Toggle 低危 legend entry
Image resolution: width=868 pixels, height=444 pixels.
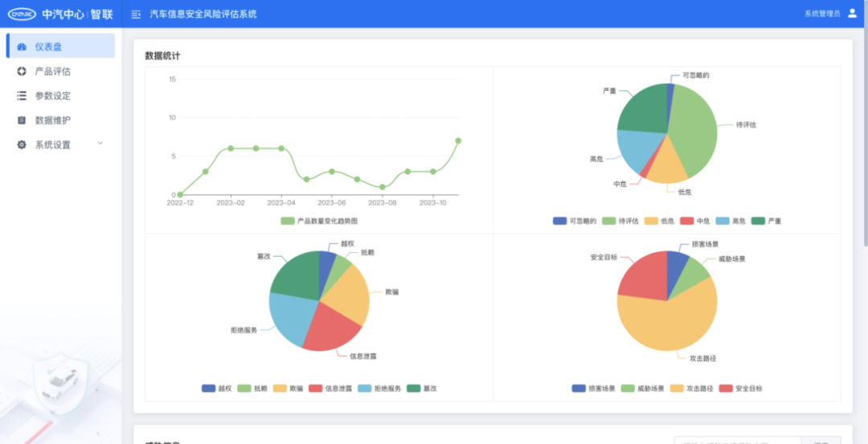(x=659, y=221)
